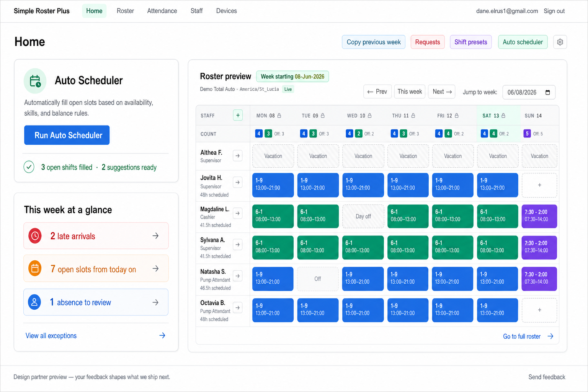The height and width of the screenshot is (392, 588).
Task: Open the Attendance tab
Action: 162,11
